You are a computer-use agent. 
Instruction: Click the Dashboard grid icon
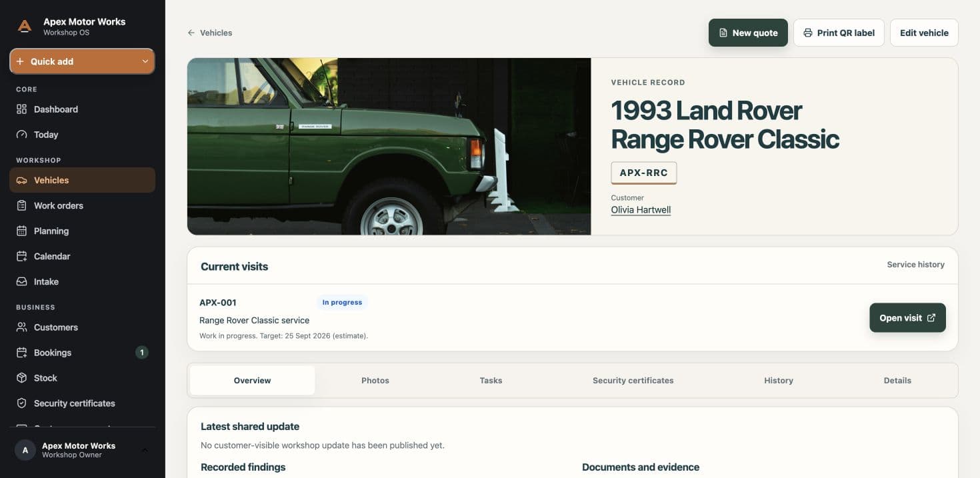21,109
